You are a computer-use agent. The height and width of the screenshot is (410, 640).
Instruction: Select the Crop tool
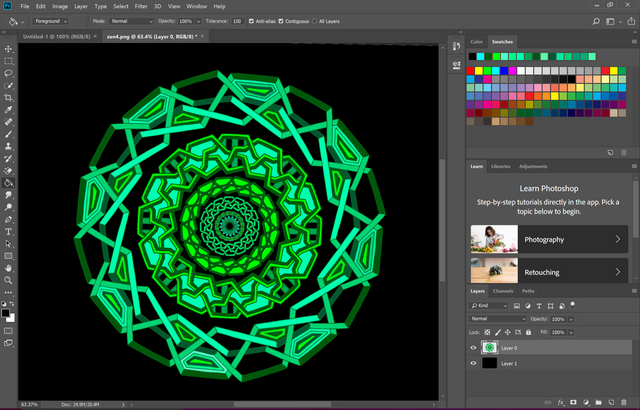9,98
